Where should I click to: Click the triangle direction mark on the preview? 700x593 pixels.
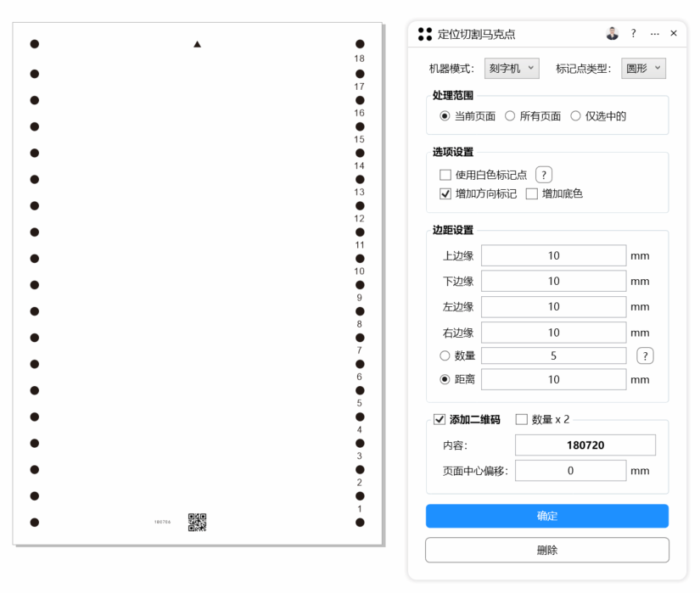198,43
